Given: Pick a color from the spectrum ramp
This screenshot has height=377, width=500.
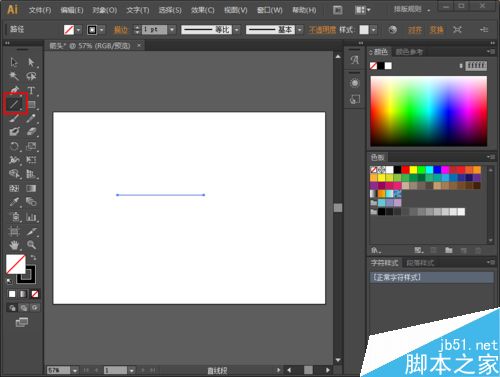Looking at the screenshot, I should [x=429, y=111].
